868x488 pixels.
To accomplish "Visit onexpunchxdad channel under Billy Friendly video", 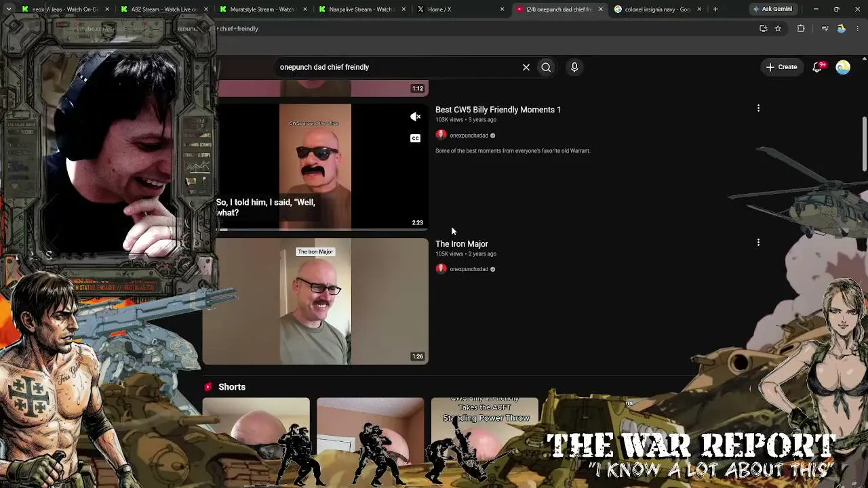I will (469, 136).
